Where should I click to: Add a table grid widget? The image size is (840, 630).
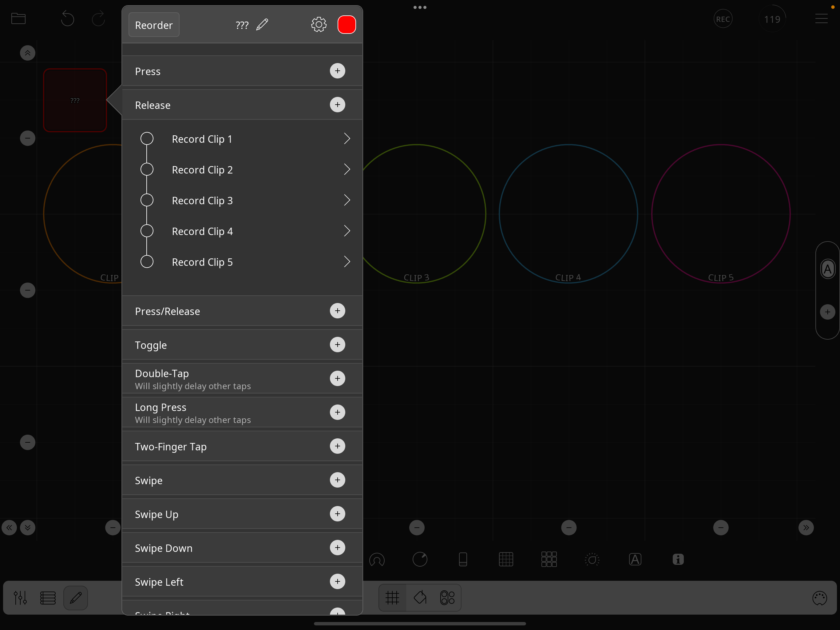click(506, 559)
